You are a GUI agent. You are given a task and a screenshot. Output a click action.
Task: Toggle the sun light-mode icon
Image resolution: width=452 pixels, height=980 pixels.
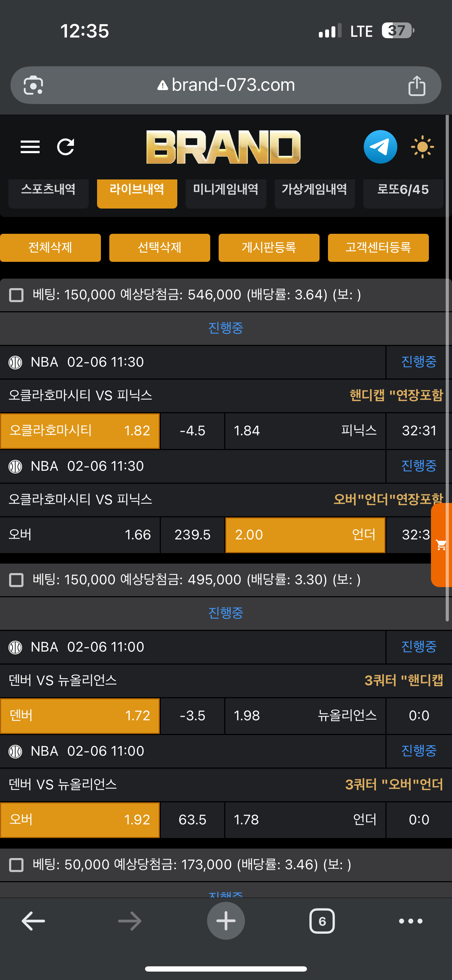(x=422, y=147)
